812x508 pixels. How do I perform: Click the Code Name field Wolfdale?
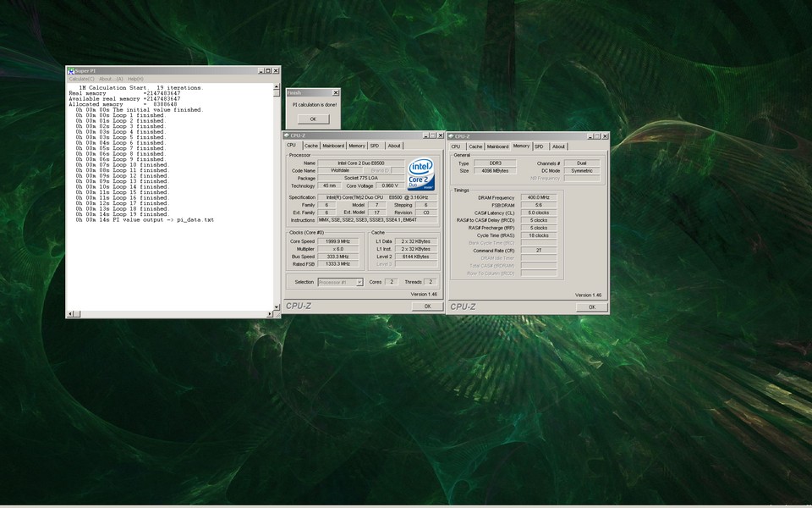340,170
